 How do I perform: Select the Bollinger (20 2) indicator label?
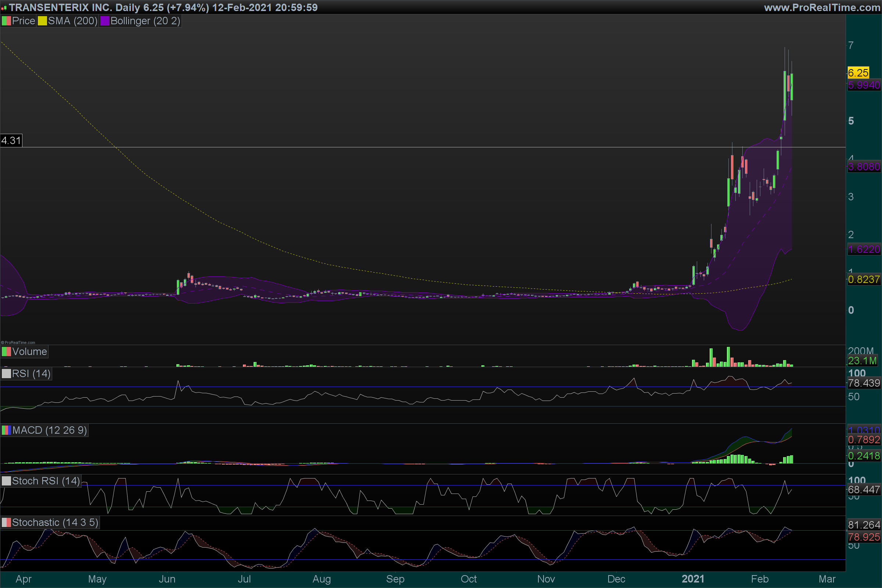click(145, 21)
